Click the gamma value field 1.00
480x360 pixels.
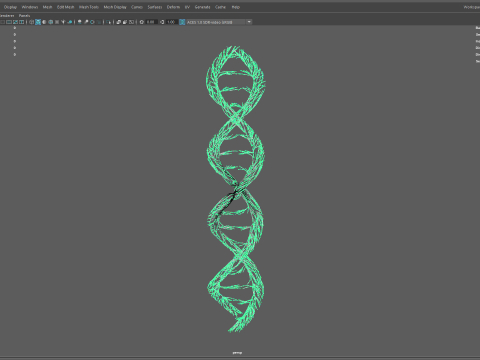[x=171, y=22]
